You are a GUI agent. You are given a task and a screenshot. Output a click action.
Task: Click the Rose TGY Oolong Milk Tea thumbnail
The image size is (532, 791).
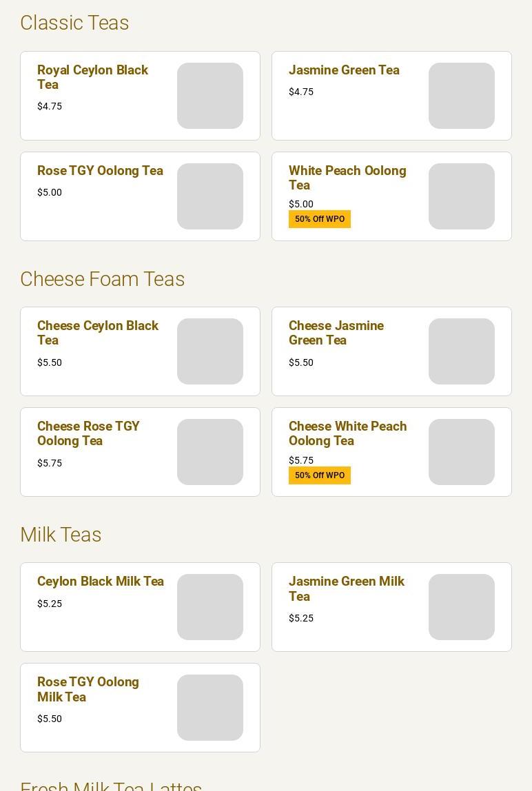210,707
